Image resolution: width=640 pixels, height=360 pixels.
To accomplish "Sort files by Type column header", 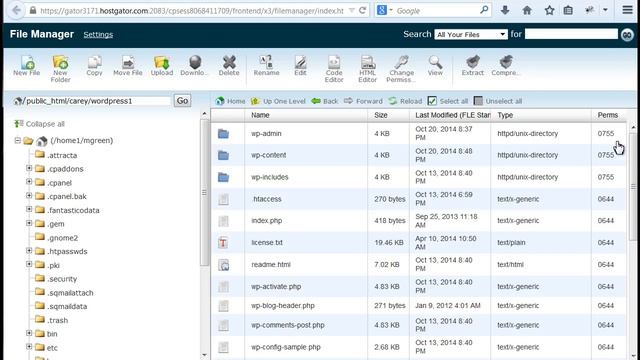I will [541, 115].
